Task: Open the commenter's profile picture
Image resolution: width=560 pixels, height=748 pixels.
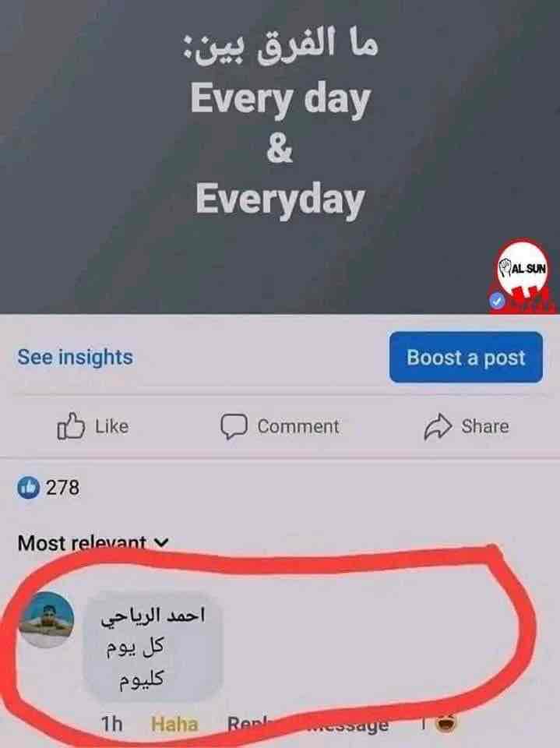Action: tap(47, 619)
